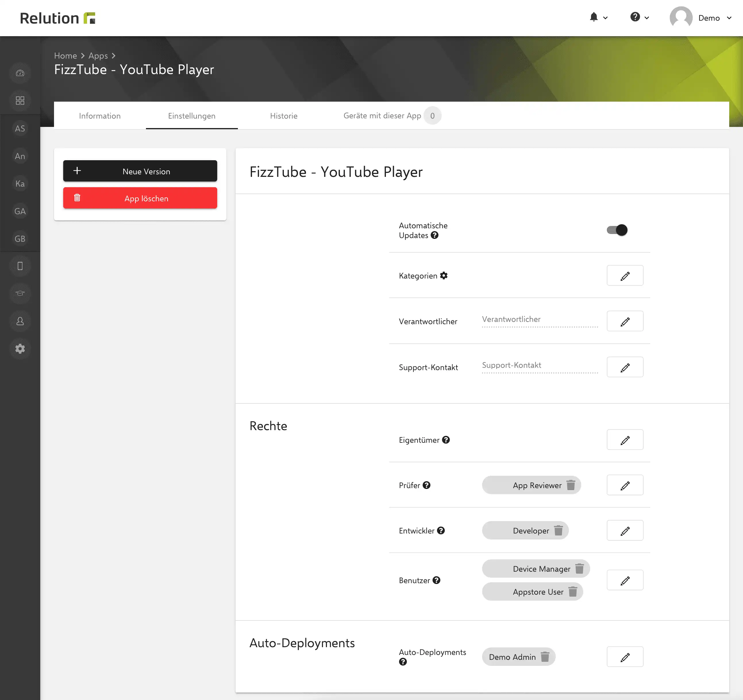
Task: Edit Auto-Deployments with pencil button
Action: [625, 657]
